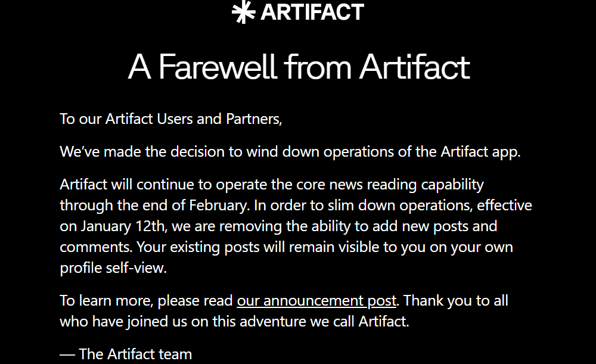
Task: Click the date "January 12th"
Action: (x=123, y=226)
